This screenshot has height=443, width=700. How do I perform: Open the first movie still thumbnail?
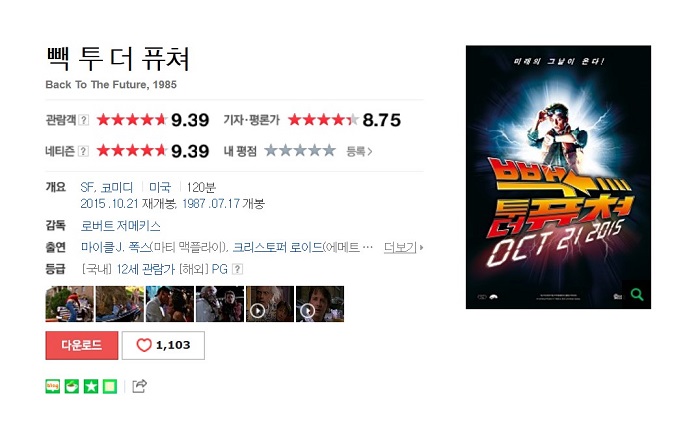(70, 304)
